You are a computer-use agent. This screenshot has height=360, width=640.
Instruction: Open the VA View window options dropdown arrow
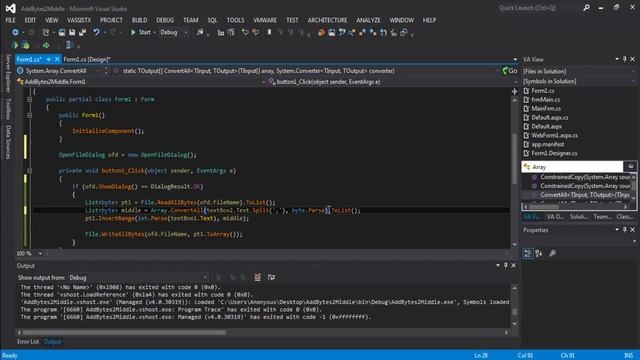[x=617, y=59]
